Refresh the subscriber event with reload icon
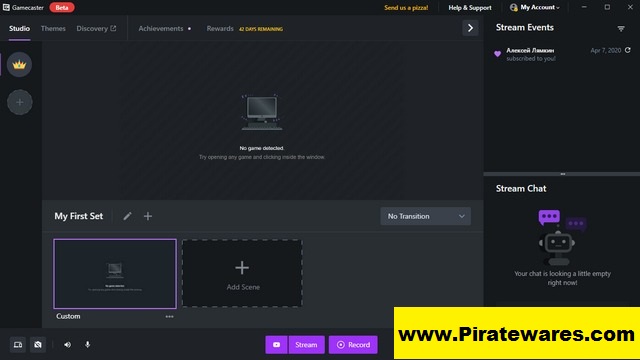This screenshot has height=360, width=640. tap(628, 50)
